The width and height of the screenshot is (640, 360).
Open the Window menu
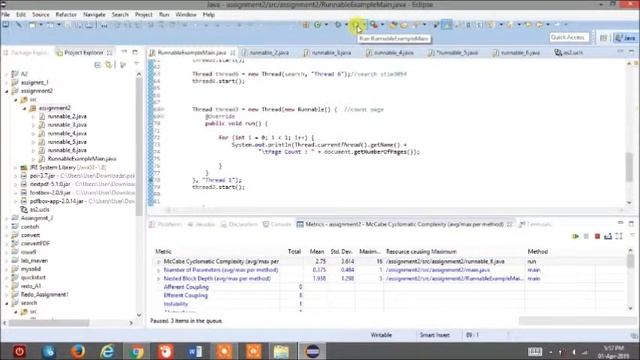click(x=186, y=14)
